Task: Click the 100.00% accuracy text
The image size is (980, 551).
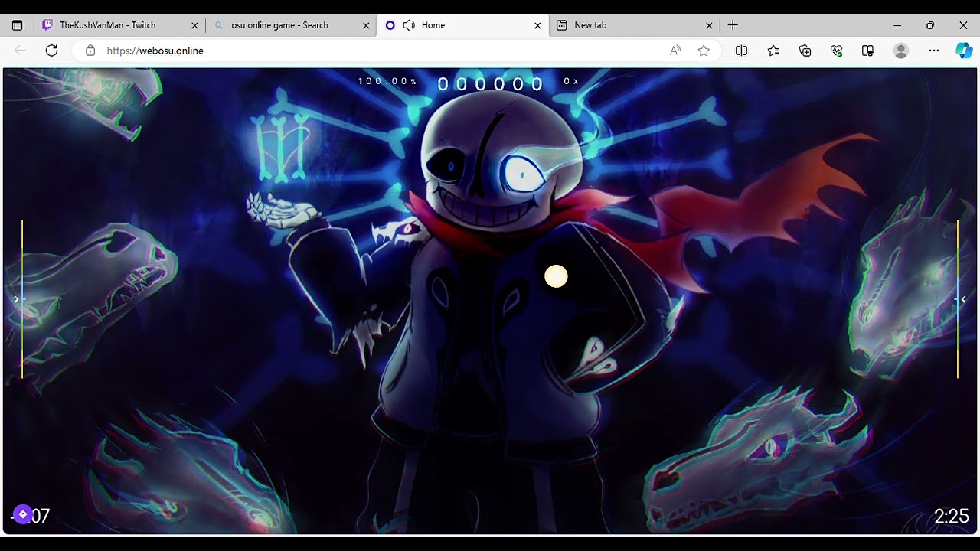Action: (x=387, y=81)
